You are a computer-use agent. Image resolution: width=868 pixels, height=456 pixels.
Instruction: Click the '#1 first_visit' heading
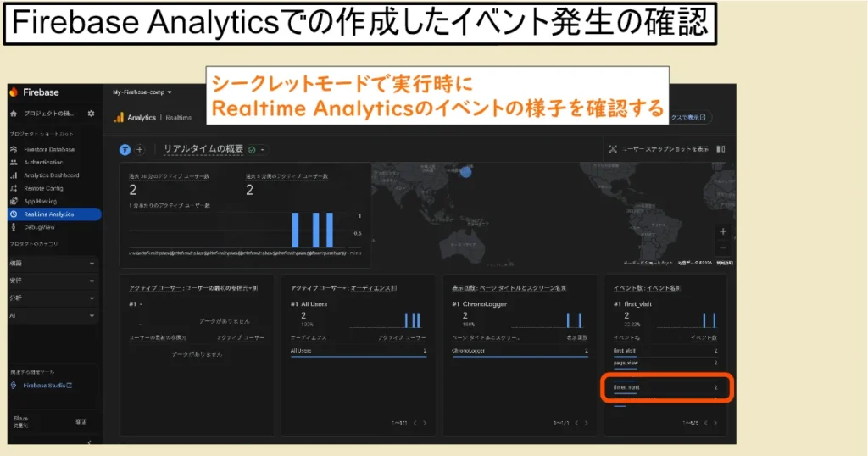pos(632,303)
